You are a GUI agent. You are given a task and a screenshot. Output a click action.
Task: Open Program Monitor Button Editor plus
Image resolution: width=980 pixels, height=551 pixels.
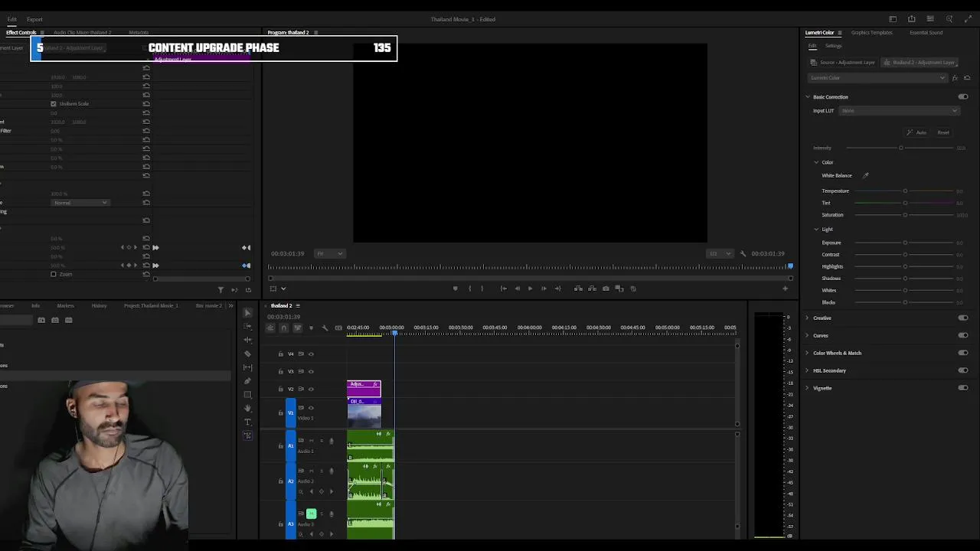coord(785,289)
